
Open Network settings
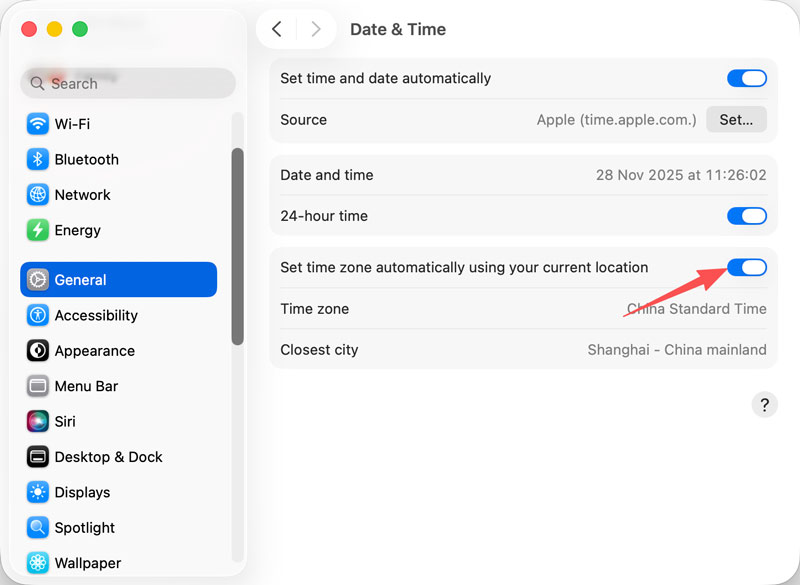click(82, 195)
